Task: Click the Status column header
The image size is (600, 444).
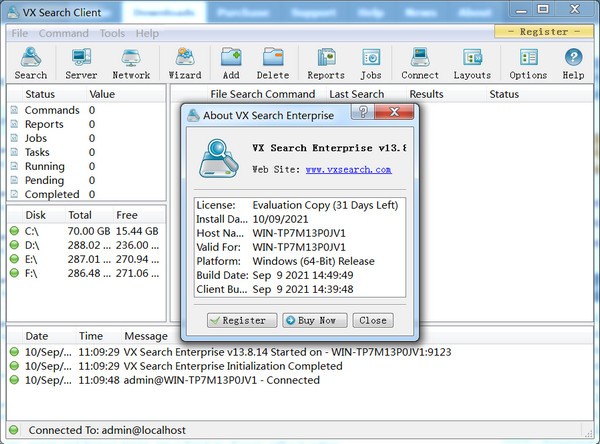Action: 40,94
